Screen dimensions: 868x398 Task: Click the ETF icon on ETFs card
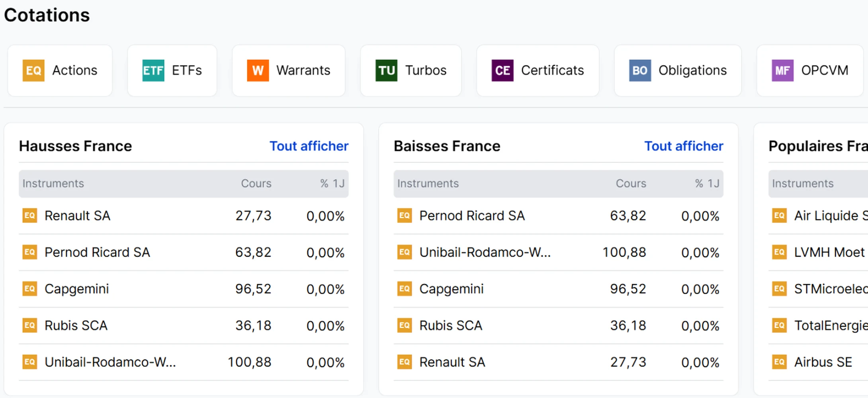pos(153,70)
